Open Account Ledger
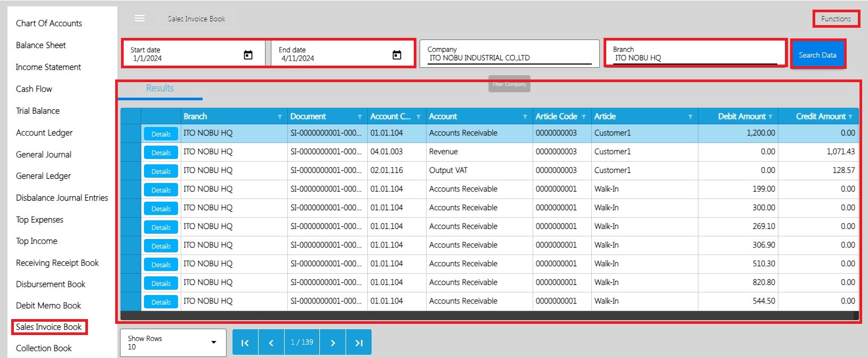 coord(44,133)
